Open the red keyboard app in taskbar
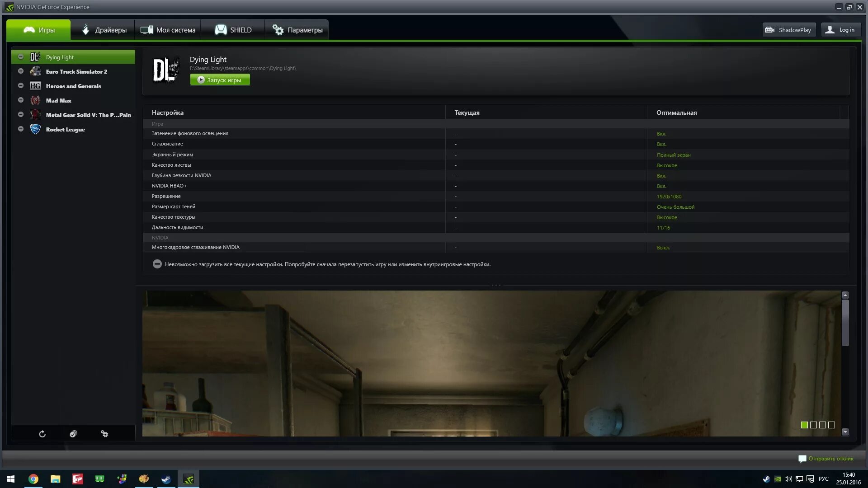Image resolution: width=868 pixels, height=488 pixels. pyautogui.click(x=77, y=479)
